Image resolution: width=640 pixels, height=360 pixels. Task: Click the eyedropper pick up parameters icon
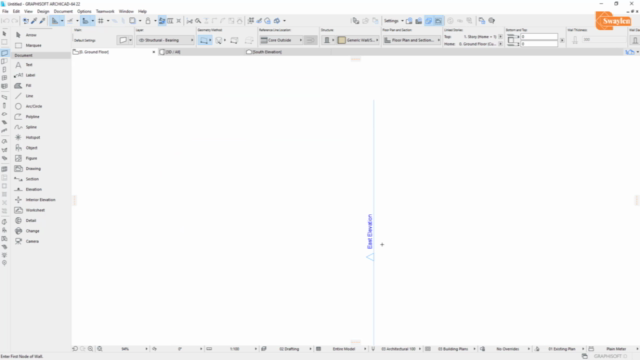pyautogui.click(x=34, y=21)
